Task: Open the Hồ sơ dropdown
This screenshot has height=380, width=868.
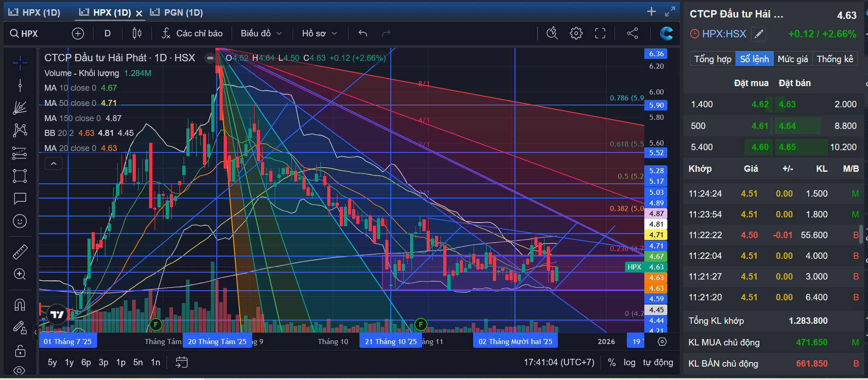Action: [x=319, y=33]
